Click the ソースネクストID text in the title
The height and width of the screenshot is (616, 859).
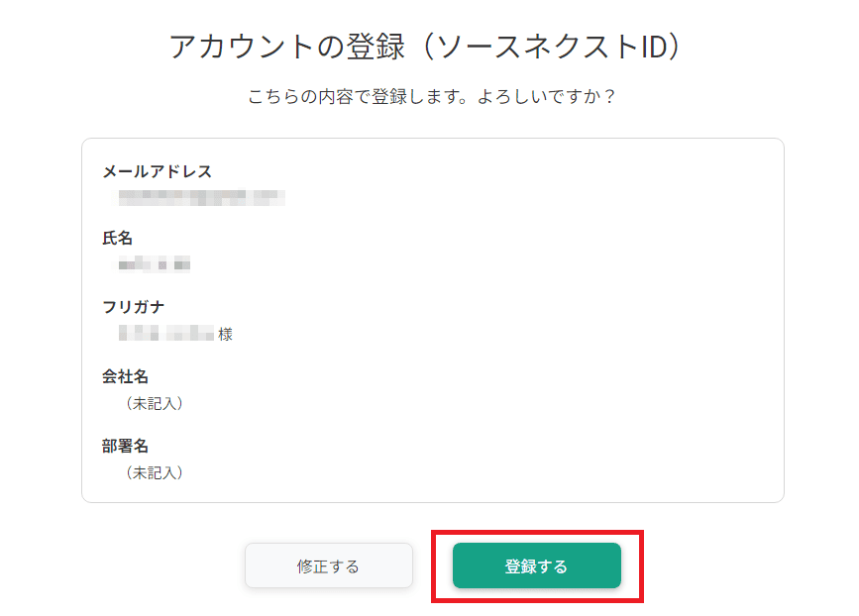(551, 46)
